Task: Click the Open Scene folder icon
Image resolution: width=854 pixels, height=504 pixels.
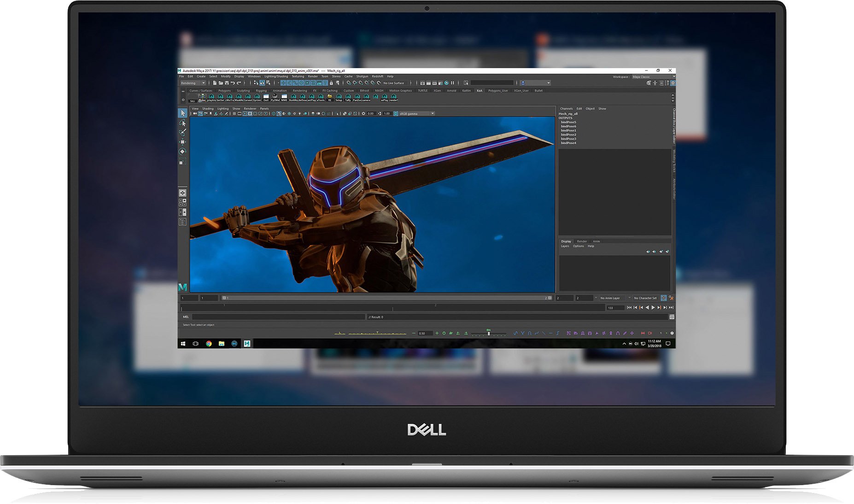Action: point(221,83)
